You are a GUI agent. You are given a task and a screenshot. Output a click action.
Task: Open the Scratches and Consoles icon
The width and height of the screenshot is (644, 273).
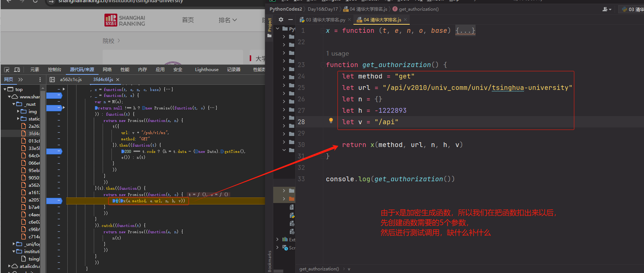coord(285,248)
